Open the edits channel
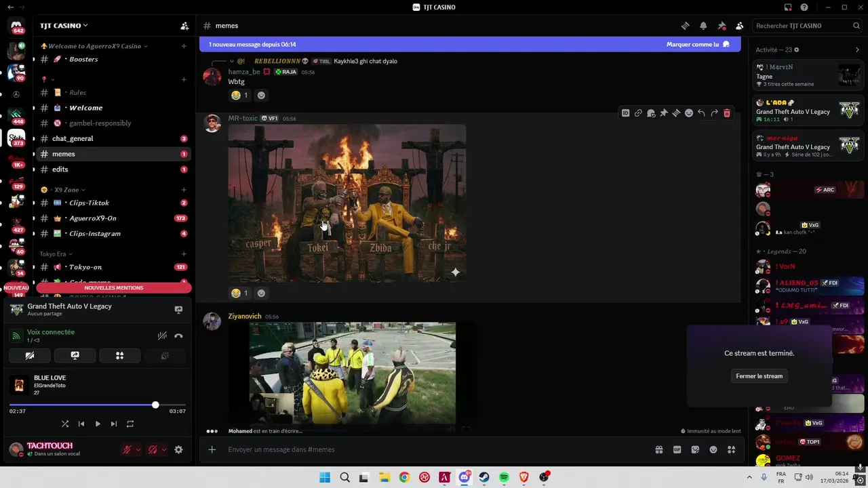The image size is (868, 488). click(x=113, y=169)
